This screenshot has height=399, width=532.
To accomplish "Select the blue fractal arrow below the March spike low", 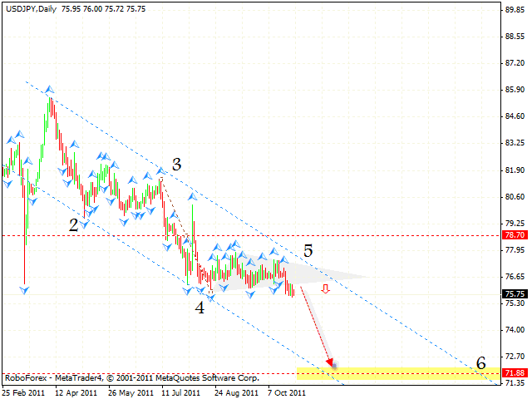I will tap(24, 290).
